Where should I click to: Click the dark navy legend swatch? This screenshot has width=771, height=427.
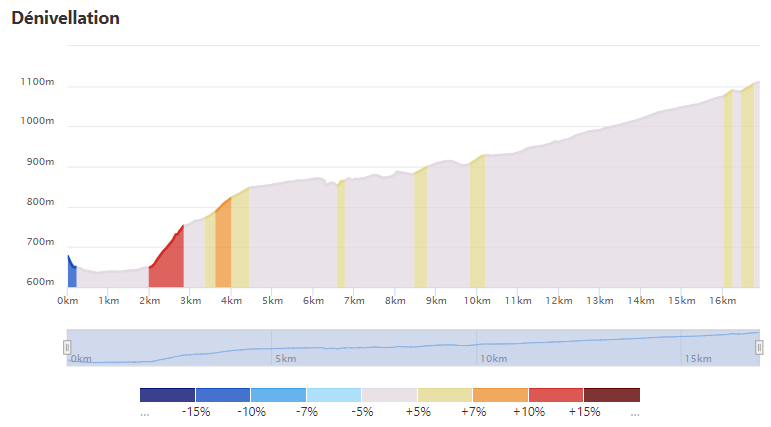pyautogui.click(x=167, y=395)
